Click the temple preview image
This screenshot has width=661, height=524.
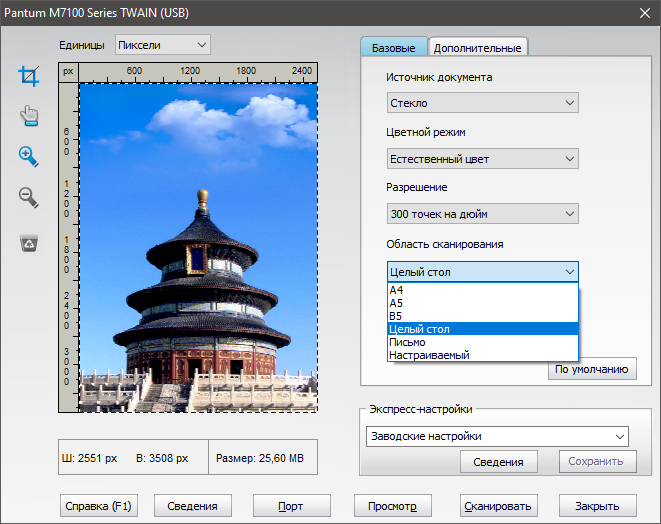(x=198, y=247)
